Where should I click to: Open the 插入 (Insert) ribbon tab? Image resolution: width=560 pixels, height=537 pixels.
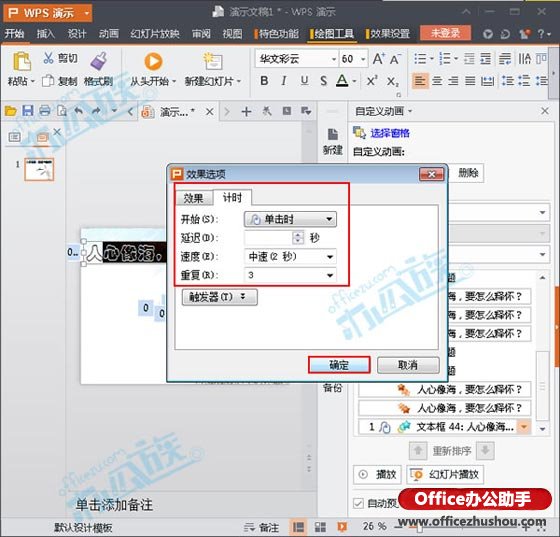coord(46,34)
